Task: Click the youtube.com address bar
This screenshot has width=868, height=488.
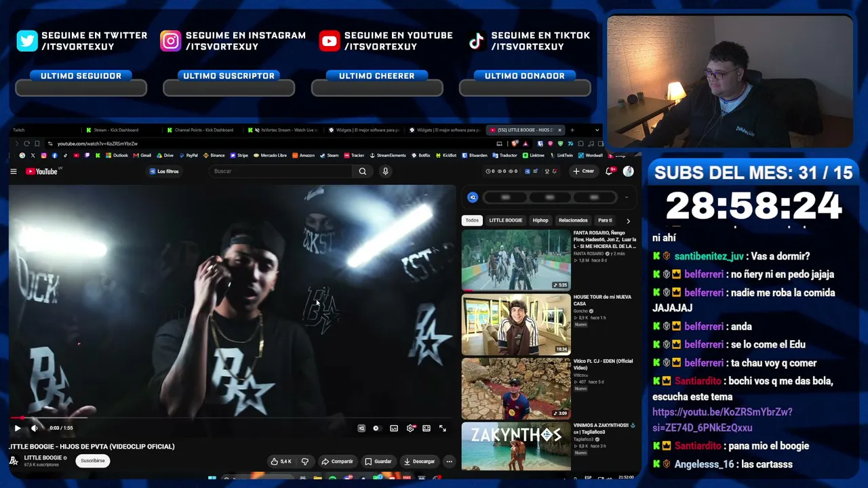Action: tap(271, 144)
